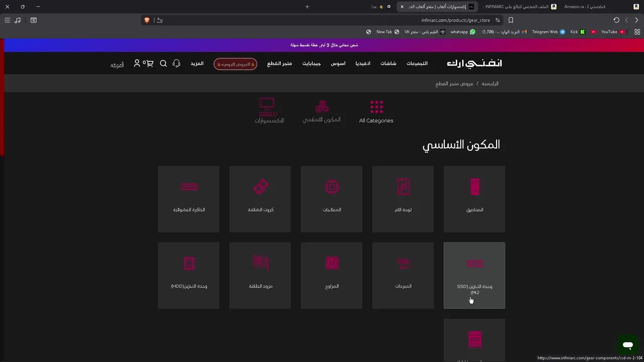Open site settings tune icon in address bar
Image resolution: width=644 pixels, height=362 pixels.
pos(498,20)
